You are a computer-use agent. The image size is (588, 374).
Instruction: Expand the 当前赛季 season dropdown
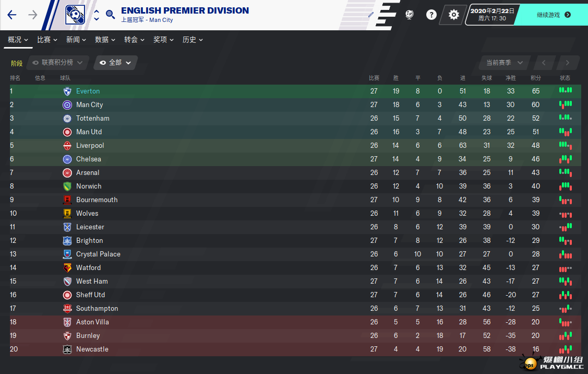coord(505,63)
